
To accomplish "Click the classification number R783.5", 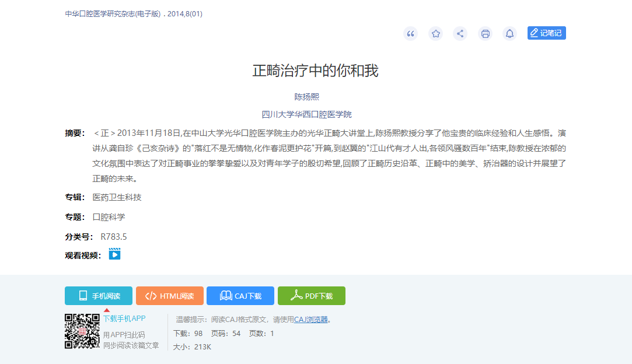I will pos(114,237).
